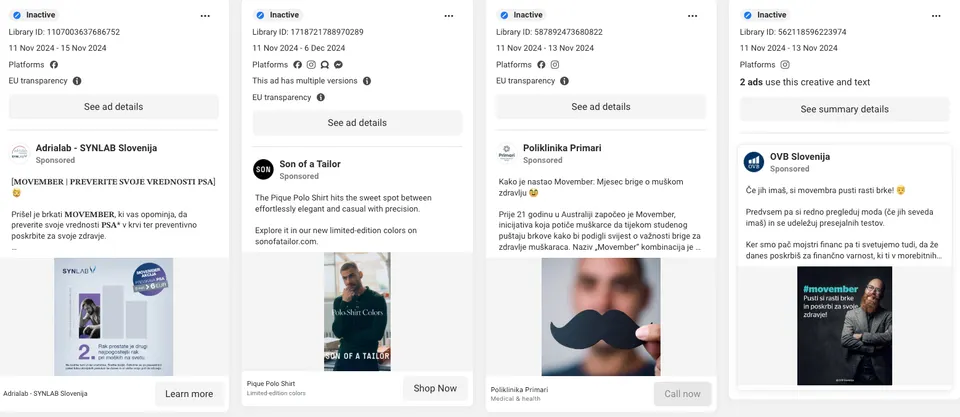Click Son of a Tailor SON profile logo
The height and width of the screenshot is (417, 960).
(263, 170)
